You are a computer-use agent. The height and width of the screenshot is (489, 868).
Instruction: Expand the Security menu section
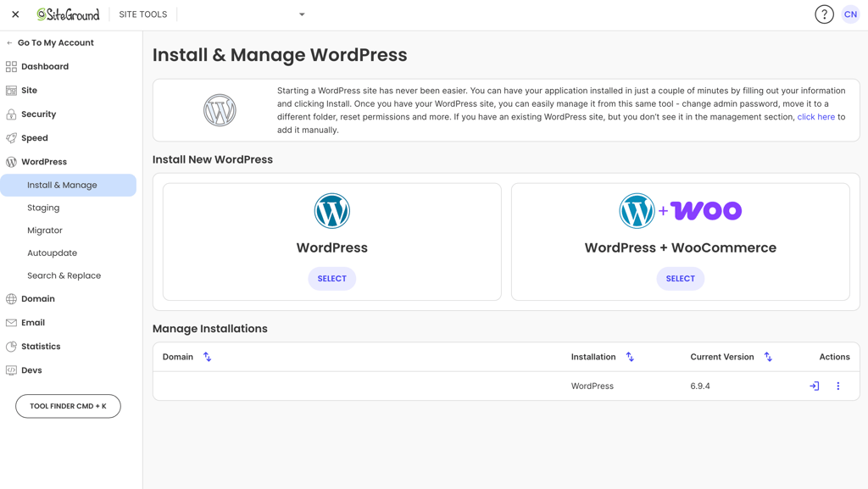click(x=39, y=114)
